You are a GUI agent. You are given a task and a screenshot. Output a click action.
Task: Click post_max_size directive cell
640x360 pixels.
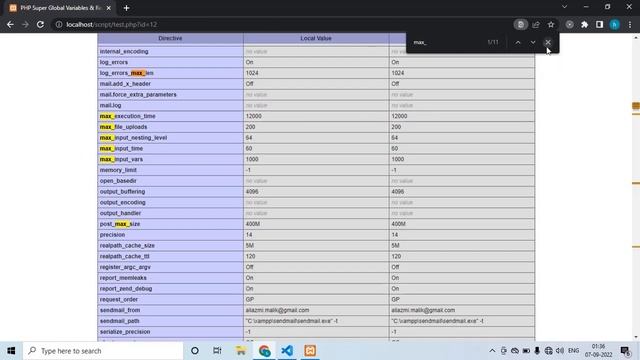pyautogui.click(x=170, y=224)
